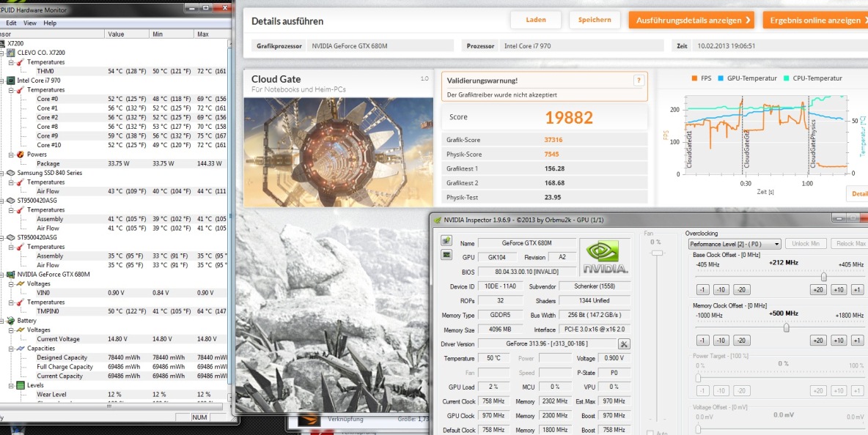
Task: Collapse Temperatures under Samsung SSD 840 Series
Action: pyautogui.click(x=11, y=182)
